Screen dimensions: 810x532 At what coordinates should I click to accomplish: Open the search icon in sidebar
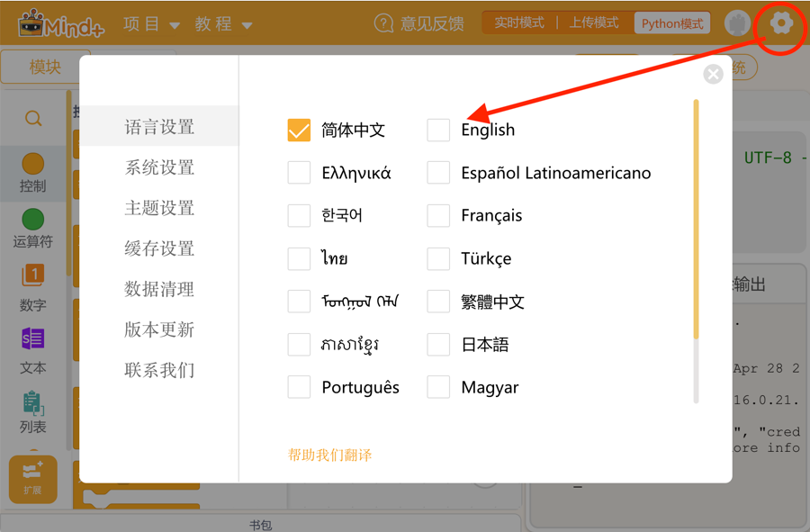[x=33, y=119]
